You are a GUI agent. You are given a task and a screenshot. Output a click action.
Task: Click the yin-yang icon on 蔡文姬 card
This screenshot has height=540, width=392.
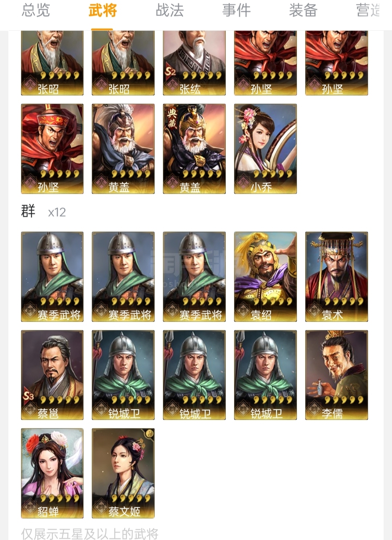(149, 433)
